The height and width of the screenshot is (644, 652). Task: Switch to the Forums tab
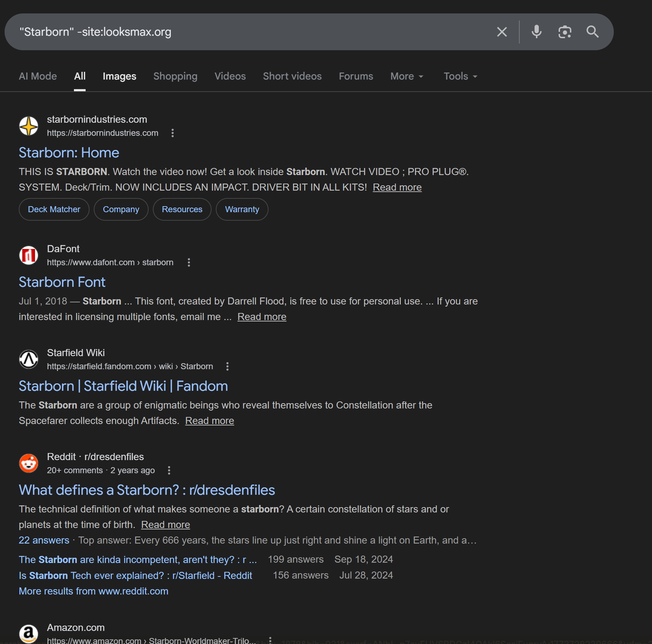click(x=356, y=76)
